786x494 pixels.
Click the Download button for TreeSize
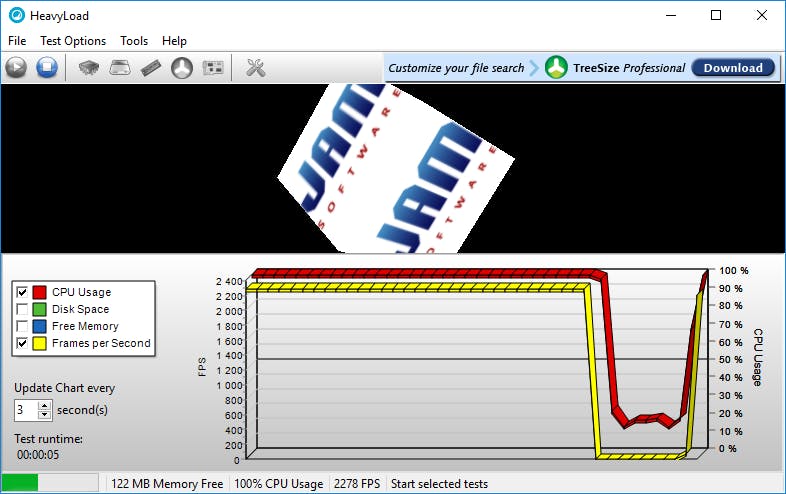[x=733, y=68]
